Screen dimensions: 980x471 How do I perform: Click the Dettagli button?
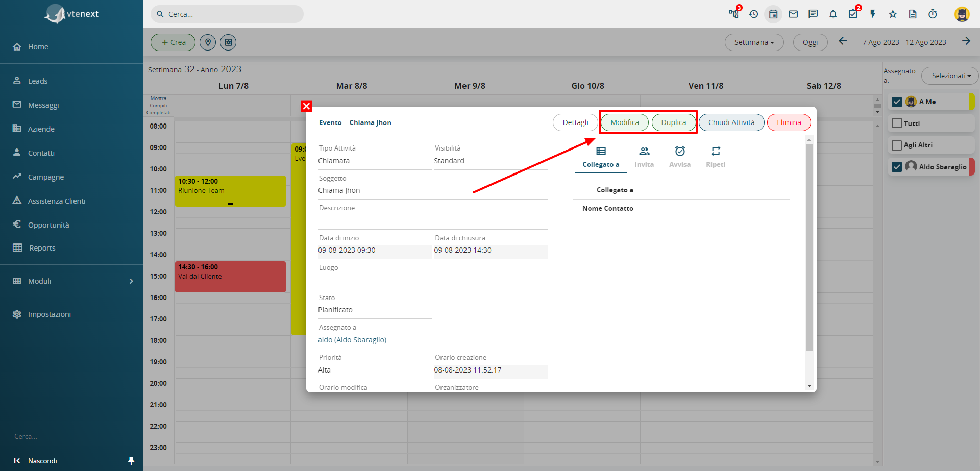[575, 122]
